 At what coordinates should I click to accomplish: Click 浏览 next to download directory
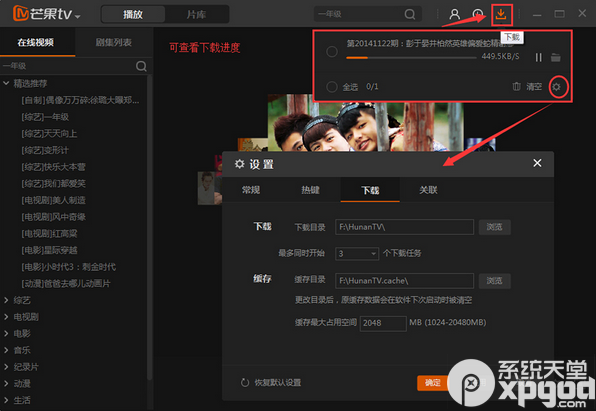coord(494,227)
